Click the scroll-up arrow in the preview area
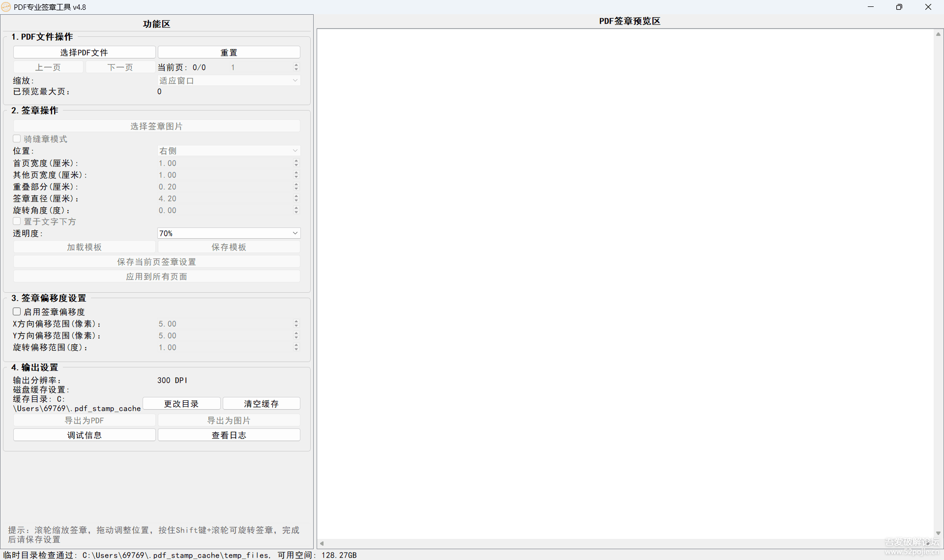This screenshot has height=560, width=944. [938, 34]
